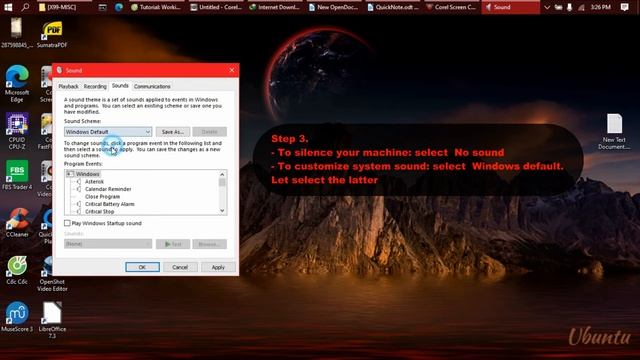The image size is (640, 360).
Task: Click the clock showing 3:26 PM
Action: click(601, 7)
